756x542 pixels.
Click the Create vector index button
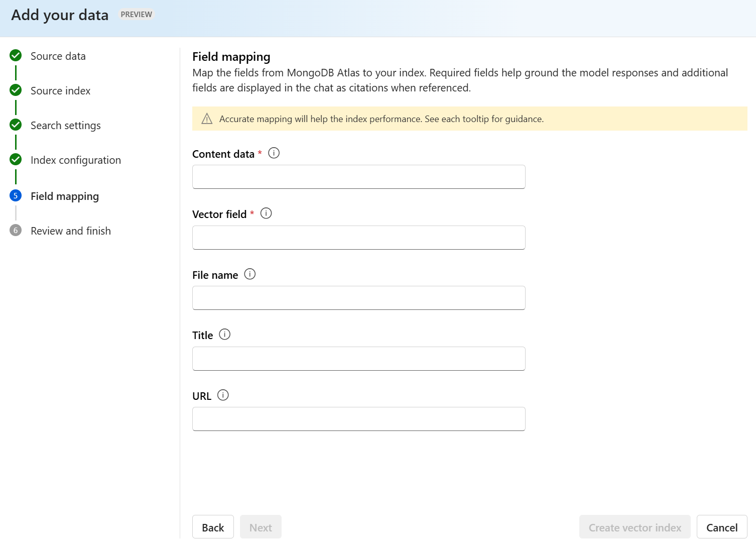(635, 527)
